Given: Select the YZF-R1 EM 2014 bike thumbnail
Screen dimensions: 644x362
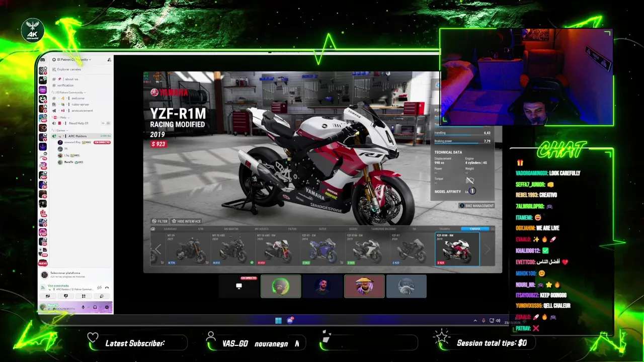Looking at the screenshot, I should tap(323, 249).
